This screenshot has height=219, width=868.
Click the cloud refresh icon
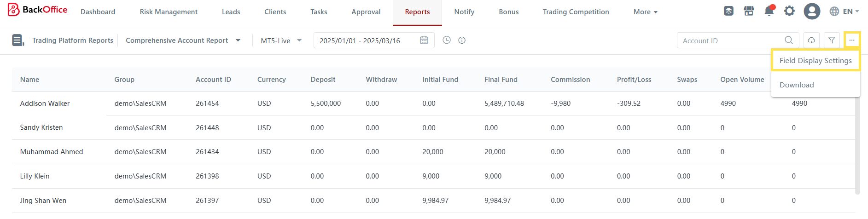tap(811, 40)
